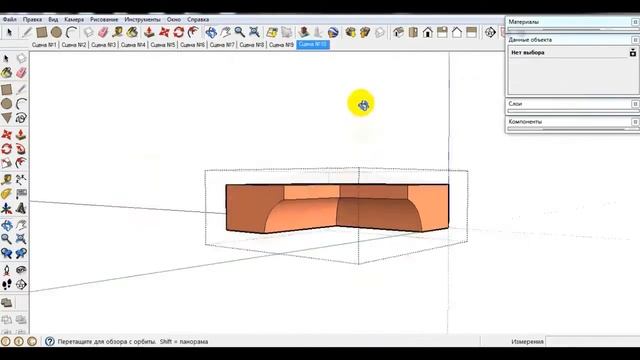
Task: Open the Инструменты menu
Action: pos(142,19)
